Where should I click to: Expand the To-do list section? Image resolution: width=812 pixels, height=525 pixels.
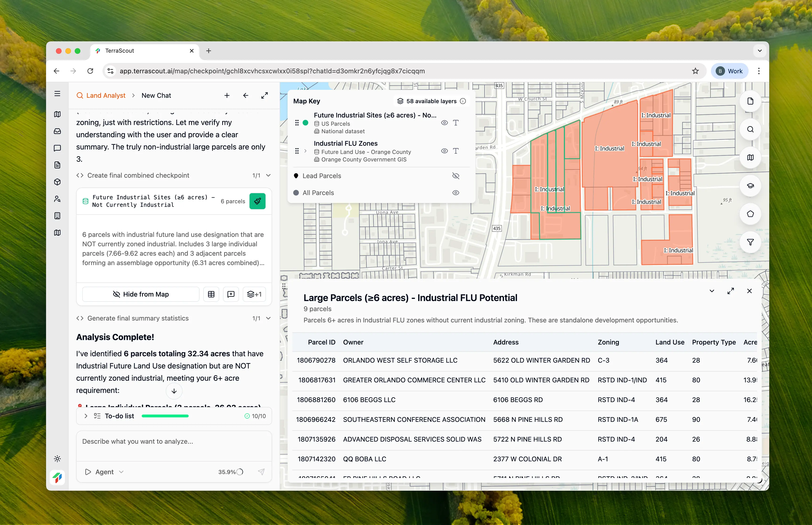86,416
